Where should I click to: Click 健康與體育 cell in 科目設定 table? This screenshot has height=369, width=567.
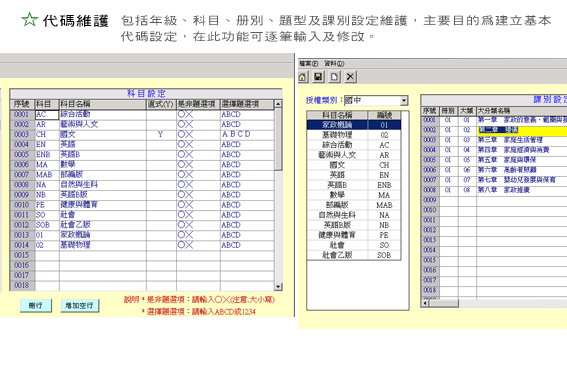click(103, 205)
